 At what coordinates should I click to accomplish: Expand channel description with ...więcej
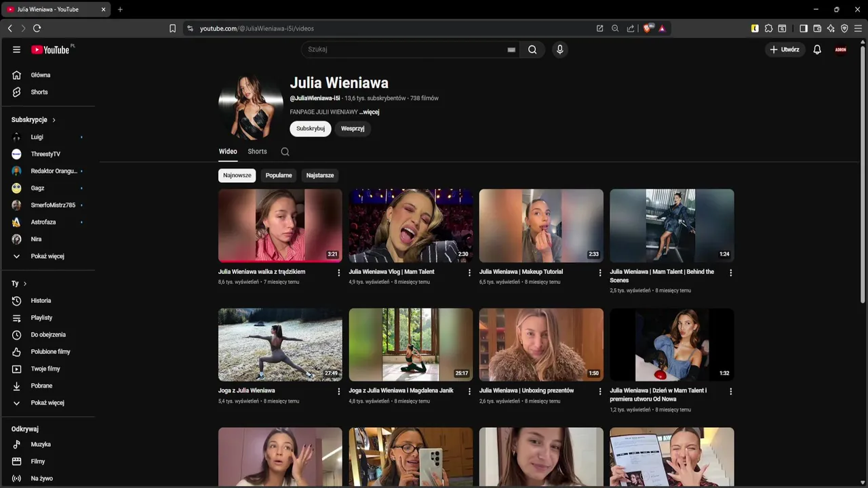(370, 112)
